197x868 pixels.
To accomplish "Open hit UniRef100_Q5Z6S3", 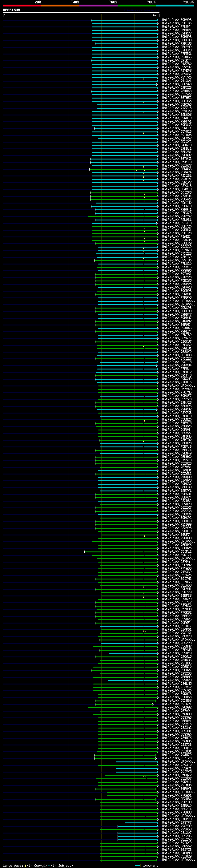I will coord(177,474).
